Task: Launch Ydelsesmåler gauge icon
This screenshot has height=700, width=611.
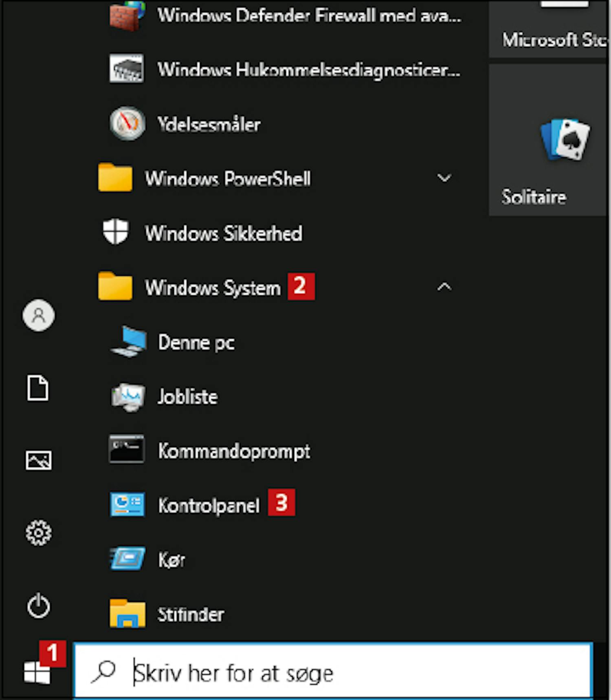Action: pyautogui.click(x=127, y=123)
